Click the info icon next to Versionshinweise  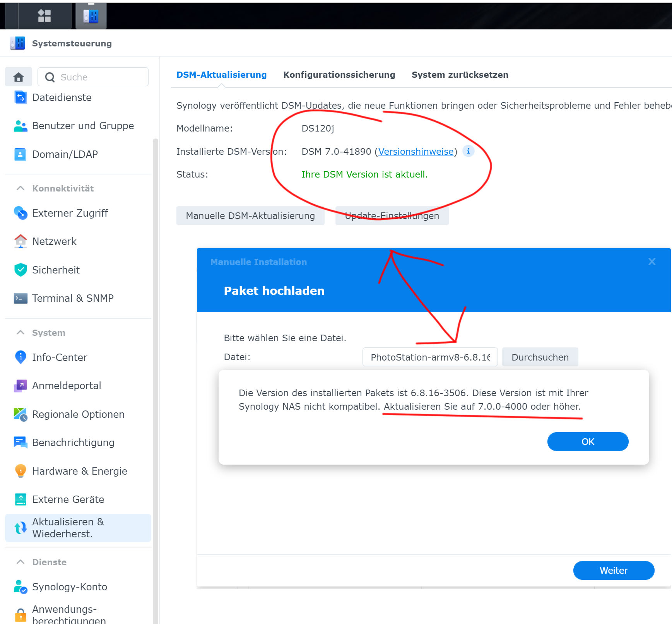pos(469,151)
